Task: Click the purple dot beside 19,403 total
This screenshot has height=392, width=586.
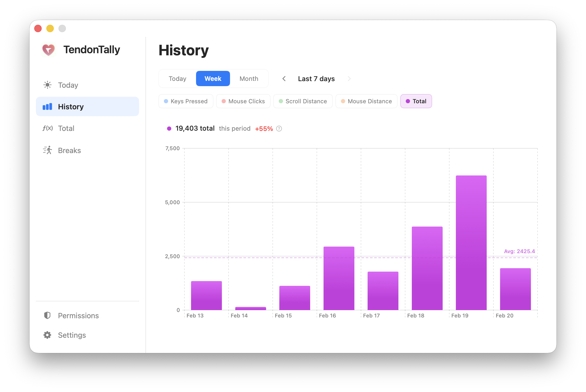Action: pyautogui.click(x=169, y=129)
